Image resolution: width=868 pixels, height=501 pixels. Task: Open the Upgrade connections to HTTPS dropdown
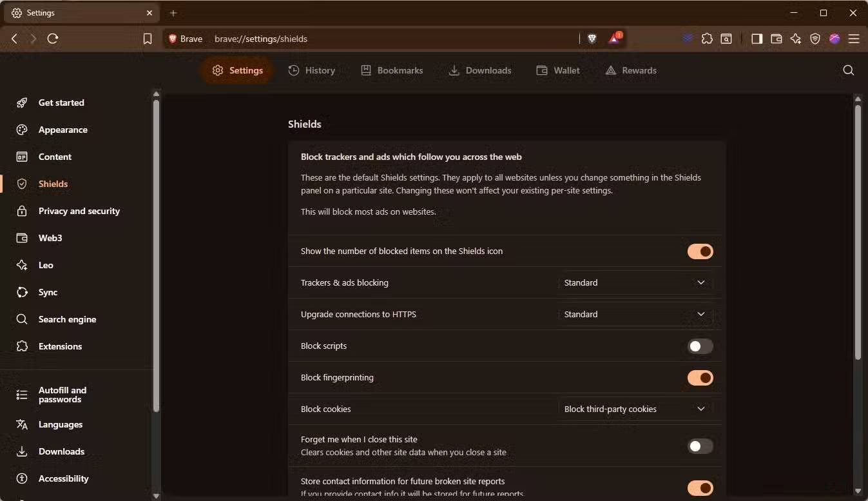[635, 314]
